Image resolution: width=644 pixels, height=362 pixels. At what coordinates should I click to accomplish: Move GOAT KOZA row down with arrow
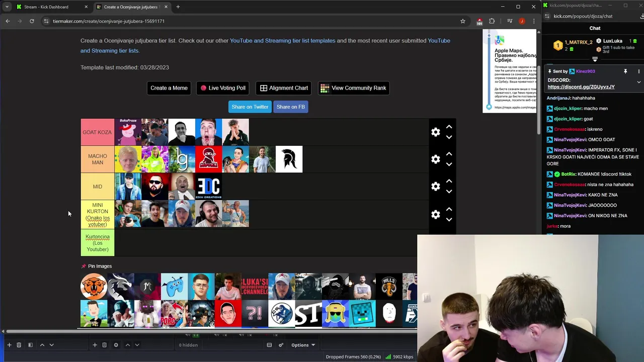pos(449,137)
